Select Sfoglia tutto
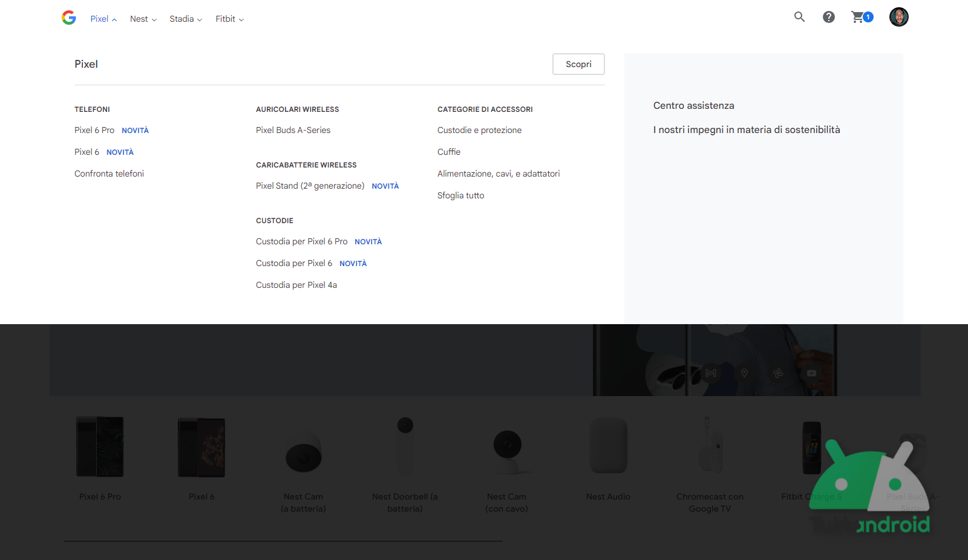This screenshot has width=968, height=560. tap(460, 195)
